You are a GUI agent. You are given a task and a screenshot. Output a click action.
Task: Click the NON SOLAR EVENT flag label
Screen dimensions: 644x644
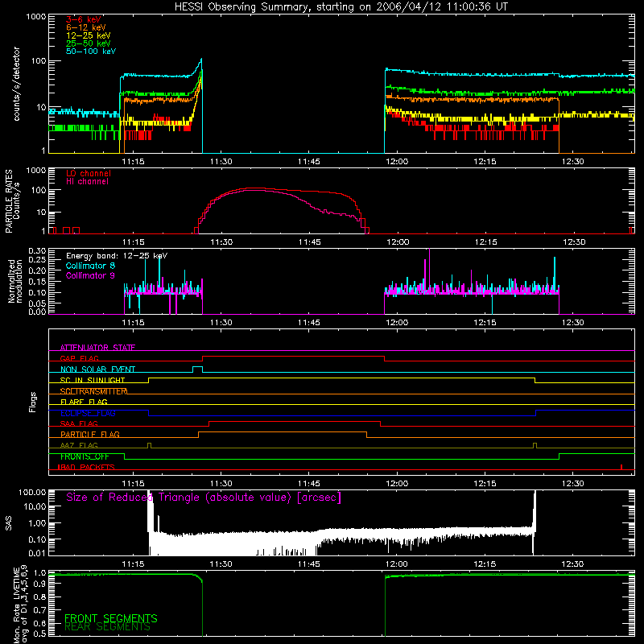tap(97, 369)
